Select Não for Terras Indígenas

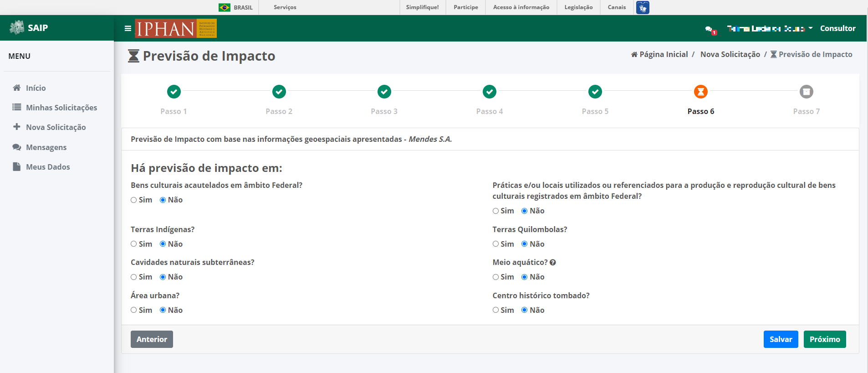163,244
